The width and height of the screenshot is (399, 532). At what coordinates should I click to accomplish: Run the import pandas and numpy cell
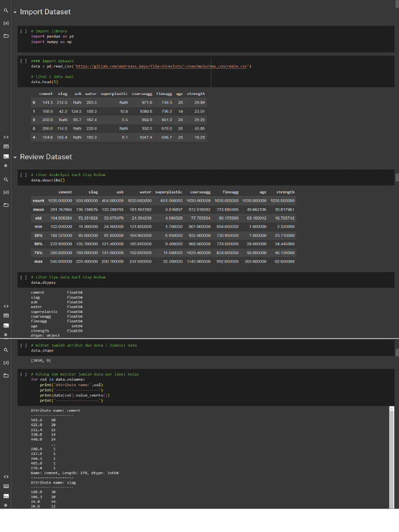coord(23,31)
